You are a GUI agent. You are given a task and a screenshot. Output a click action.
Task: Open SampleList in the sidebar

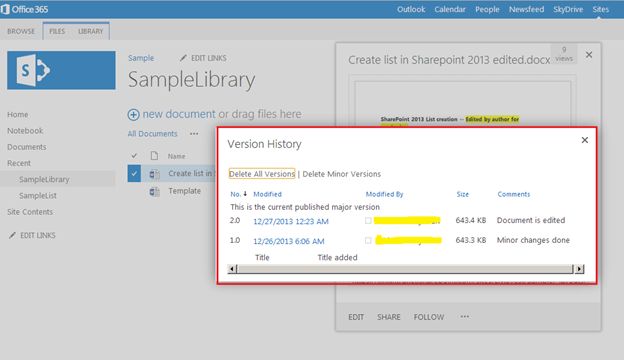38,196
